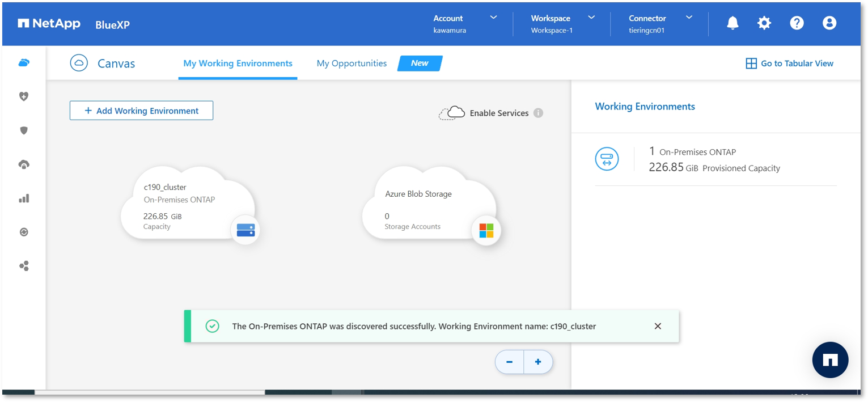This screenshot has width=868, height=402.
Task: Open the NetApp chat bubble button
Action: (x=830, y=360)
